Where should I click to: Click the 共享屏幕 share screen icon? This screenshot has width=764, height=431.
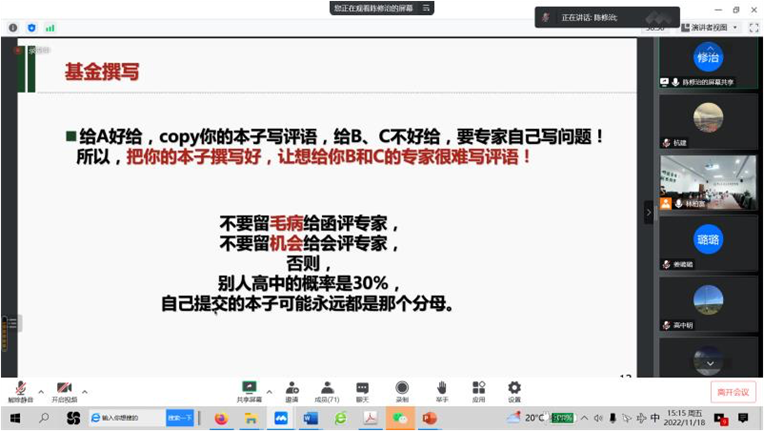click(x=249, y=390)
